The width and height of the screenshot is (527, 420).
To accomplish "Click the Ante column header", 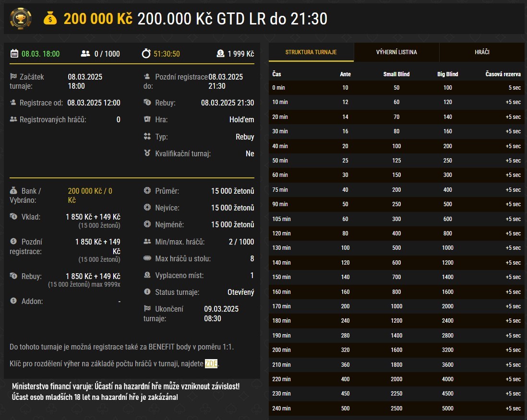I will pos(345,74).
